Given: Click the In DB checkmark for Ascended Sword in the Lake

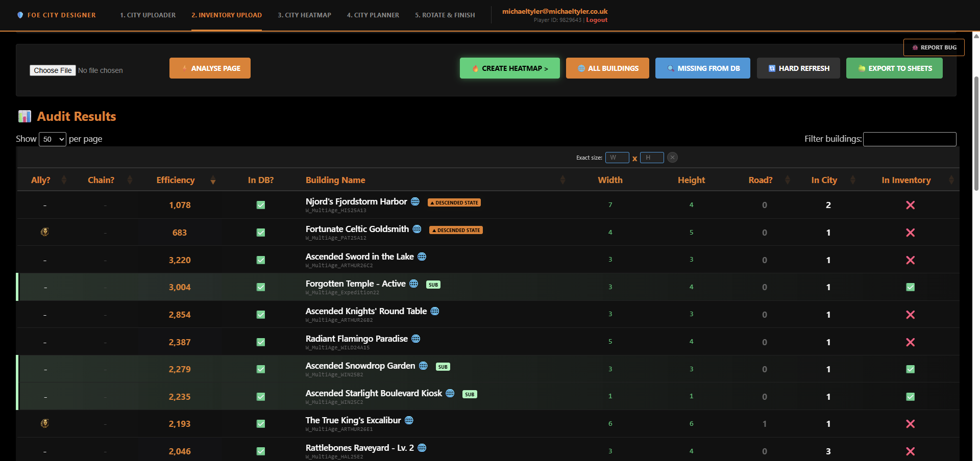Looking at the screenshot, I should pos(261,260).
